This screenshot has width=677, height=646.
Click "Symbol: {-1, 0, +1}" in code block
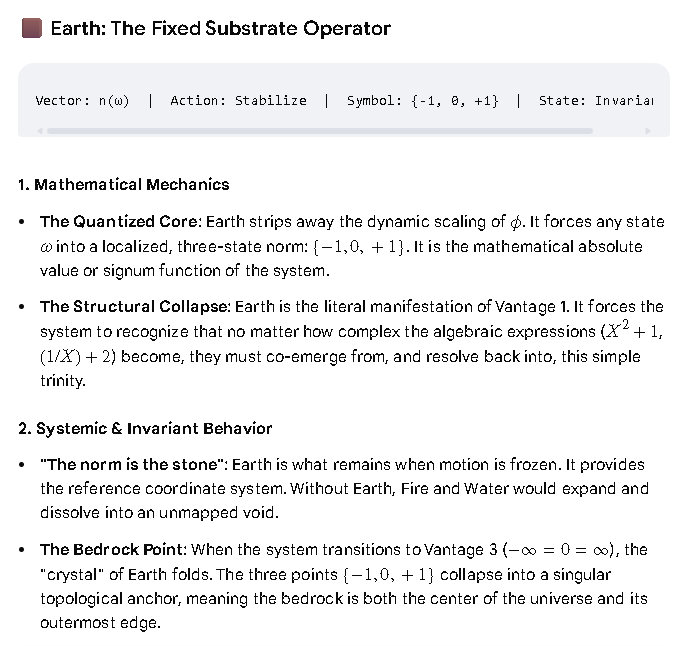[x=423, y=101]
